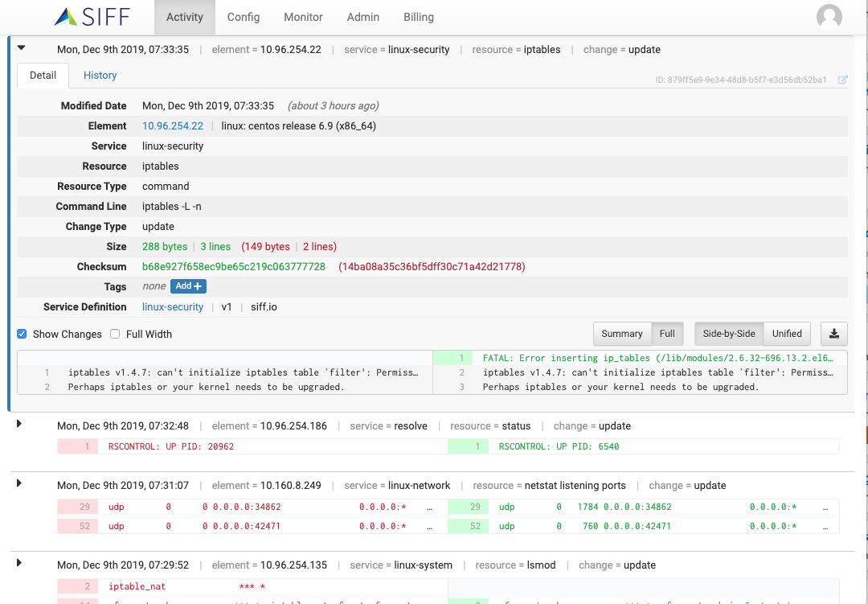Click the FATAL error diff line
The width and height of the screenshot is (868, 604).
[640, 358]
